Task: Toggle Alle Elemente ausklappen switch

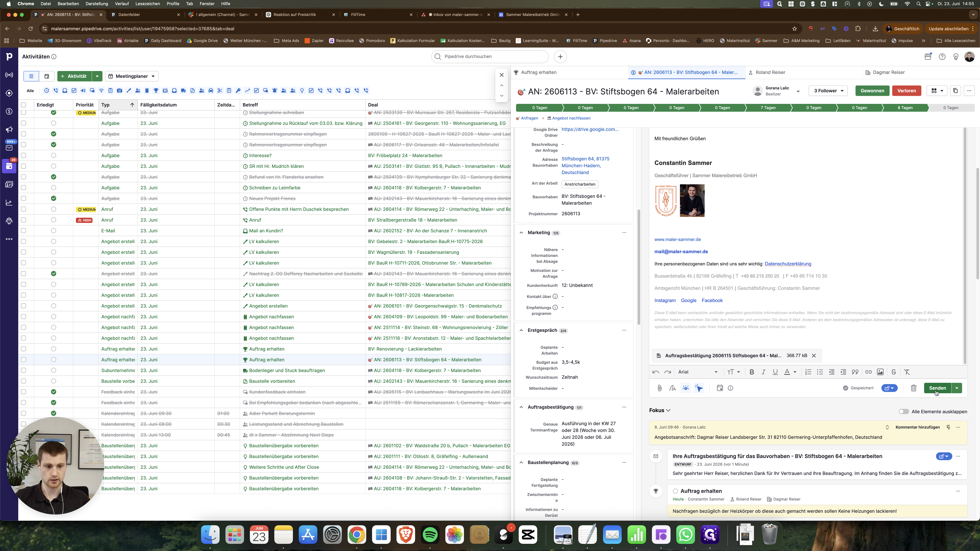Action: point(904,411)
